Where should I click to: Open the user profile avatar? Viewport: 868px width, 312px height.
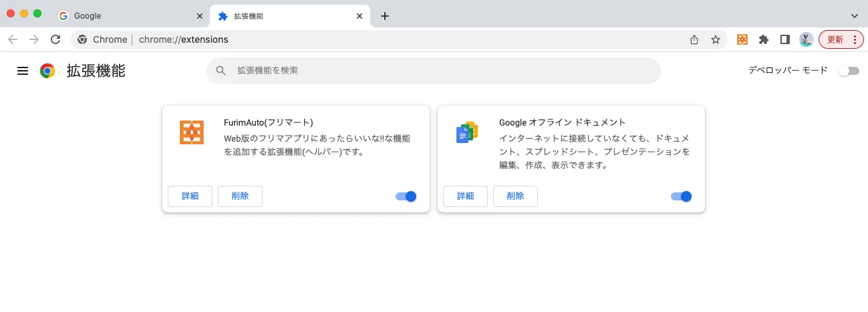[x=807, y=39]
